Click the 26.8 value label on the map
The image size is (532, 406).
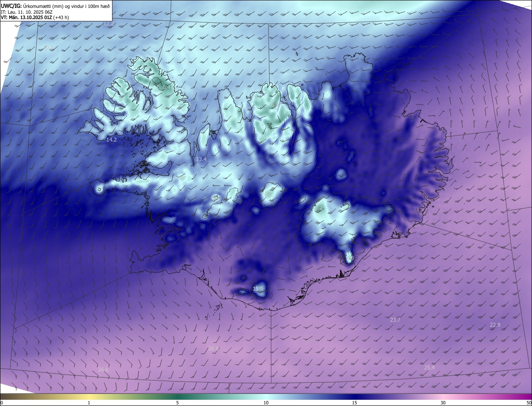(x=213, y=349)
